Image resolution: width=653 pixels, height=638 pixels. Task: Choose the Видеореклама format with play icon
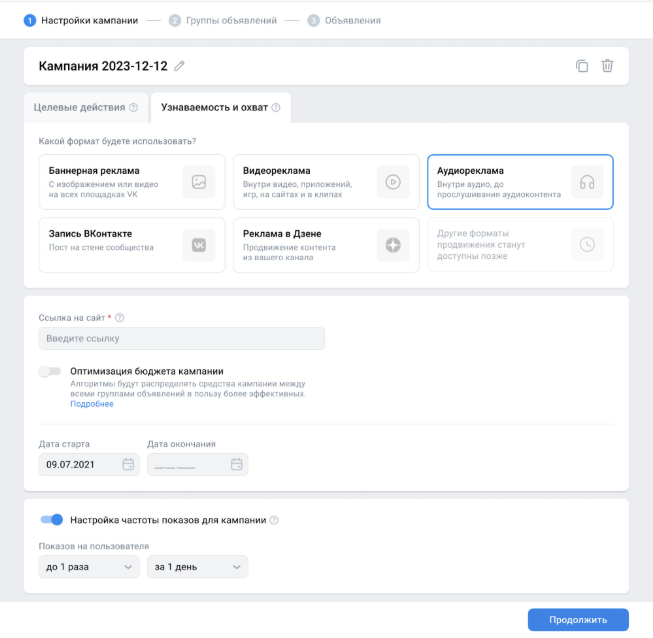326,182
